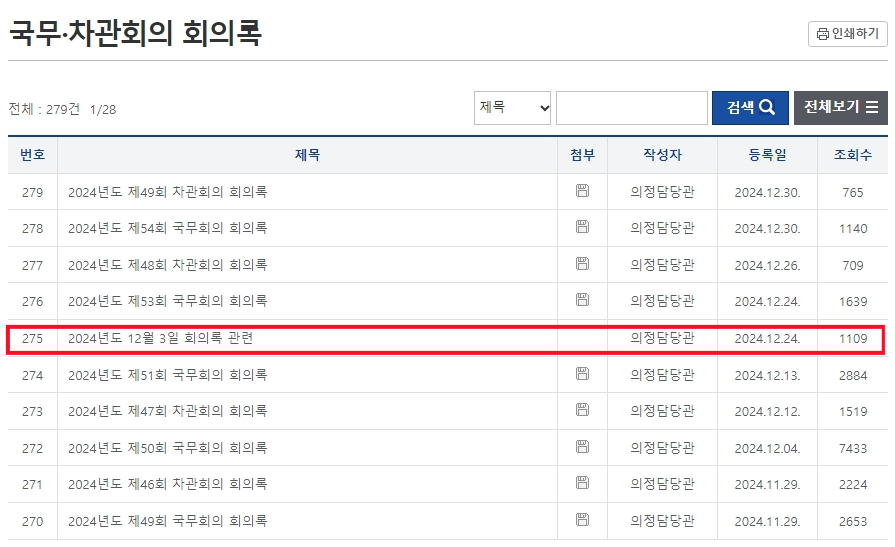The width and height of the screenshot is (895, 547).
Task: Click the 번호 column header
Action: 33,155
